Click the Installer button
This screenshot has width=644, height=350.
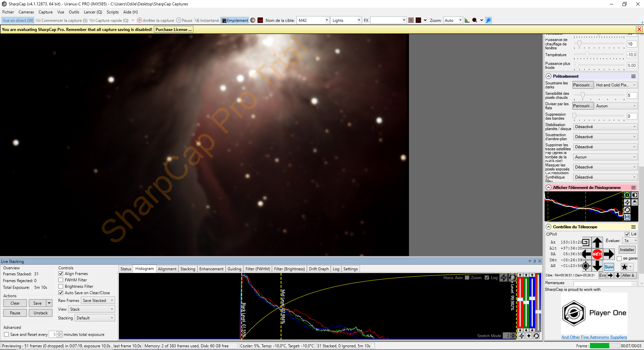627,250
